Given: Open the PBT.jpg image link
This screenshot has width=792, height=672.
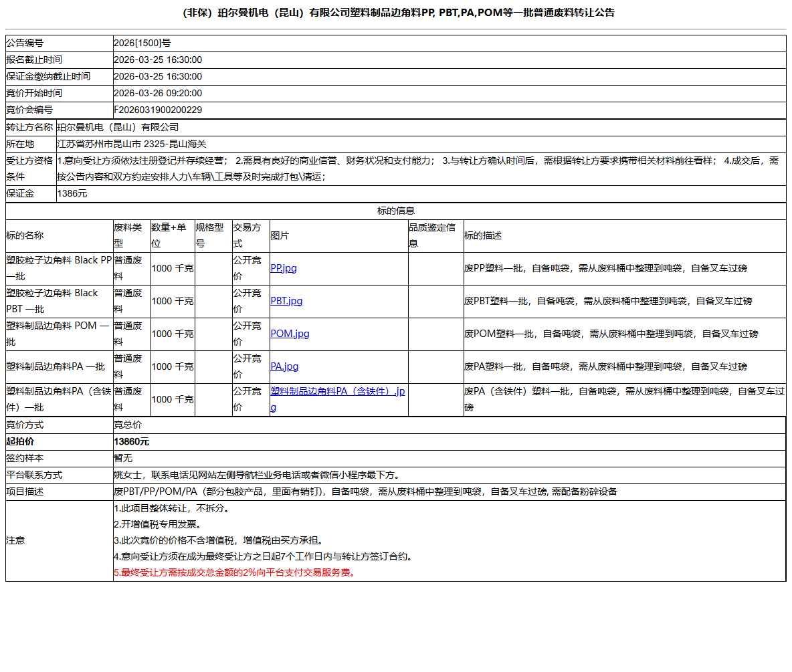Looking at the screenshot, I should 286,301.
